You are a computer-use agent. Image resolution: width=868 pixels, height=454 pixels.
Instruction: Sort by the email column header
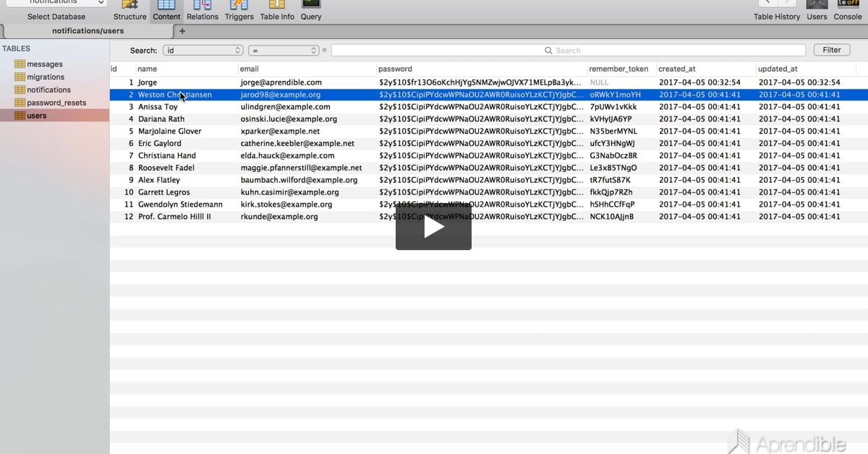tap(307, 69)
